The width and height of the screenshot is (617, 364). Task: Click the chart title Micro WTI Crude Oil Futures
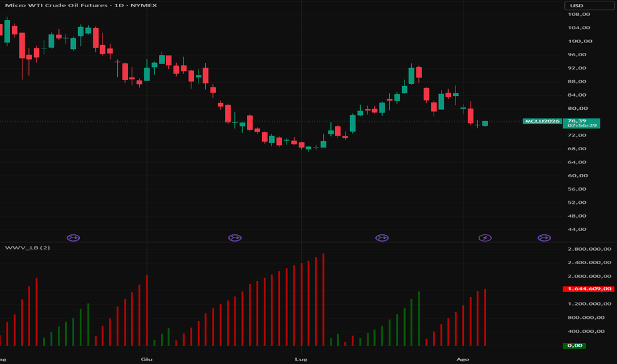(56, 5)
